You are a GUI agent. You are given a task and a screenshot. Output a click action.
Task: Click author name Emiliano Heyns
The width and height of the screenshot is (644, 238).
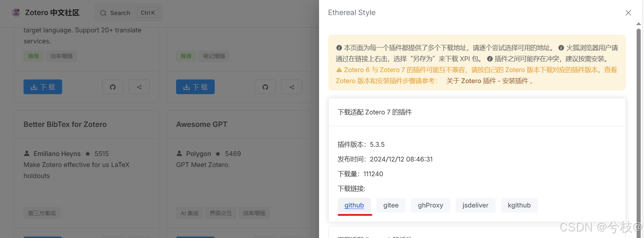coord(57,154)
